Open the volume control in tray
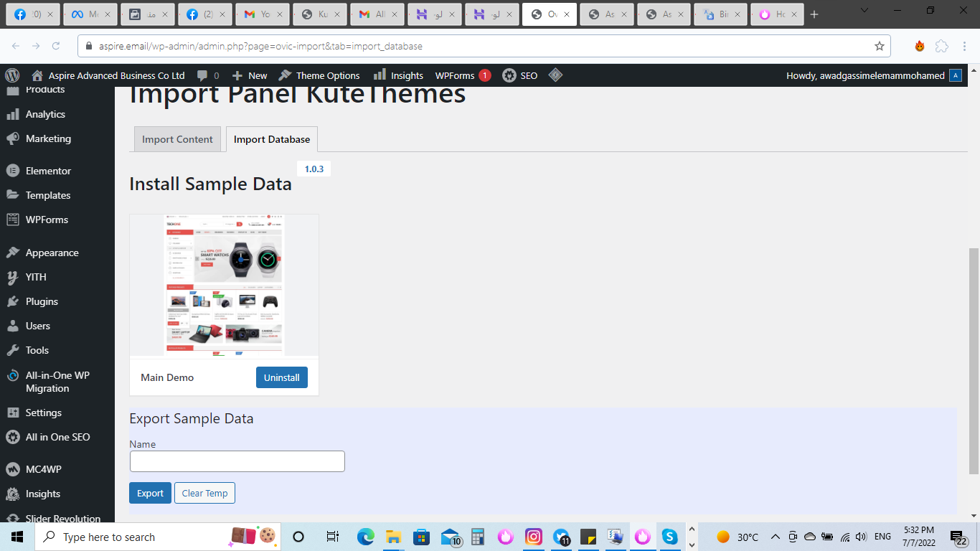980x551 pixels. [861, 537]
